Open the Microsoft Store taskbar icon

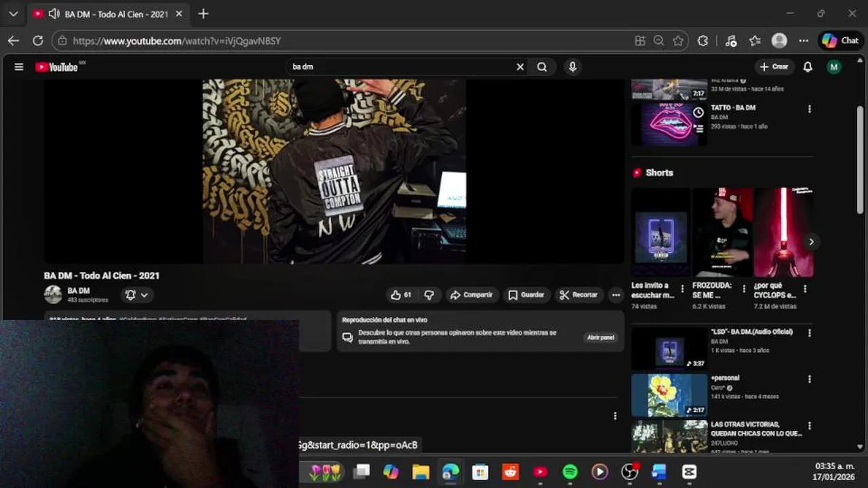(480, 472)
